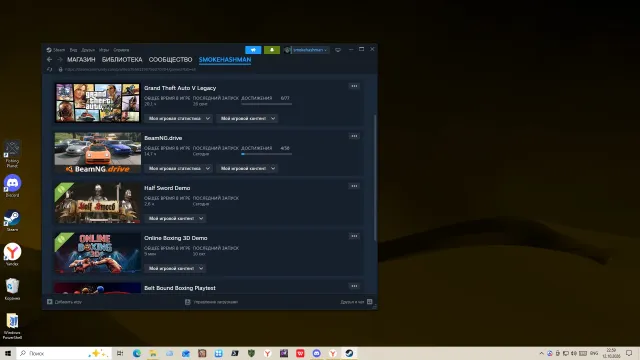Open the Windows PowerShell desktop shortcut

point(12,326)
